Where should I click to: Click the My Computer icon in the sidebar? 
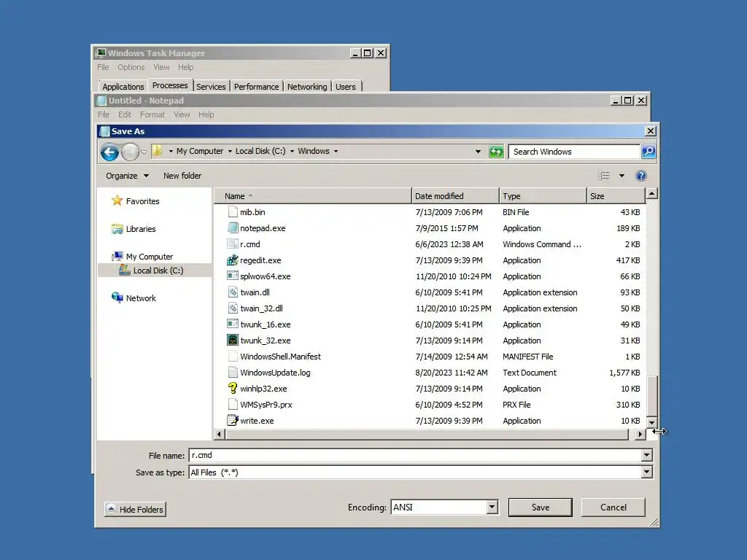117,256
